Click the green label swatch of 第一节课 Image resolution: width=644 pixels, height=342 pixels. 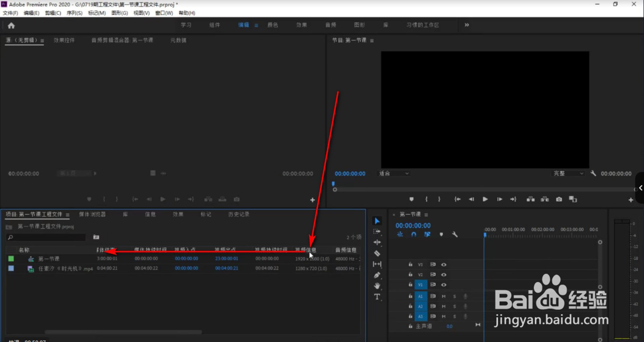(11, 259)
